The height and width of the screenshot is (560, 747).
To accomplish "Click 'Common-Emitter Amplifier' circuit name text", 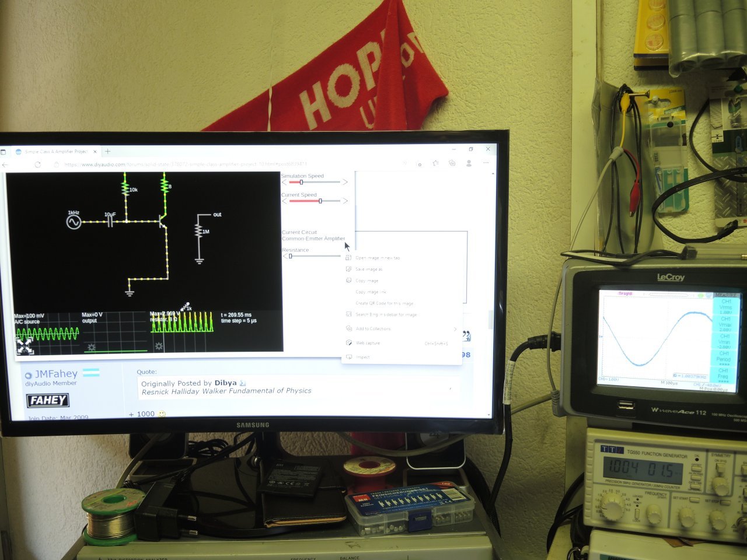I will tap(313, 239).
